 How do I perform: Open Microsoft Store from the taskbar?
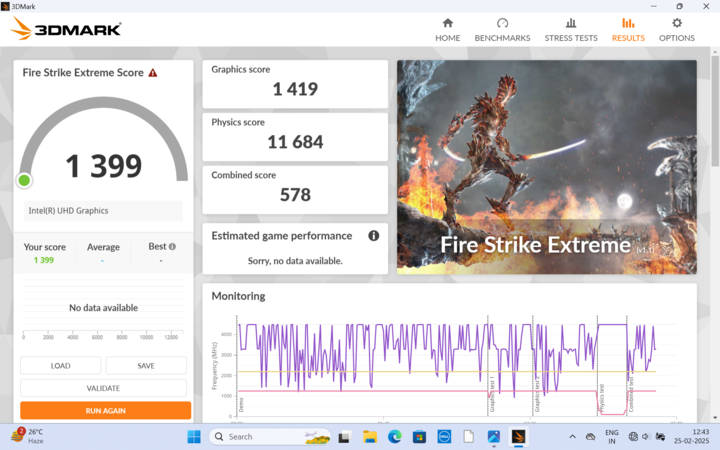click(x=419, y=437)
